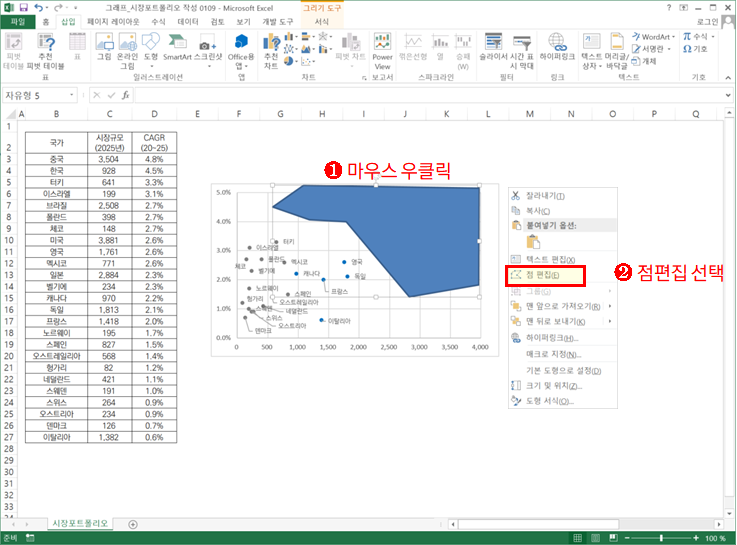The image size is (737, 545).
Task: Add a new sheet with plus icon
Action: coord(133,524)
